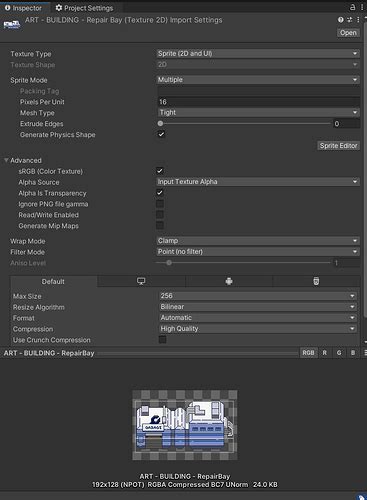This screenshot has width=367, height=500.
Task: Toggle Generate Physics Shape checkbox
Action: click(x=161, y=134)
